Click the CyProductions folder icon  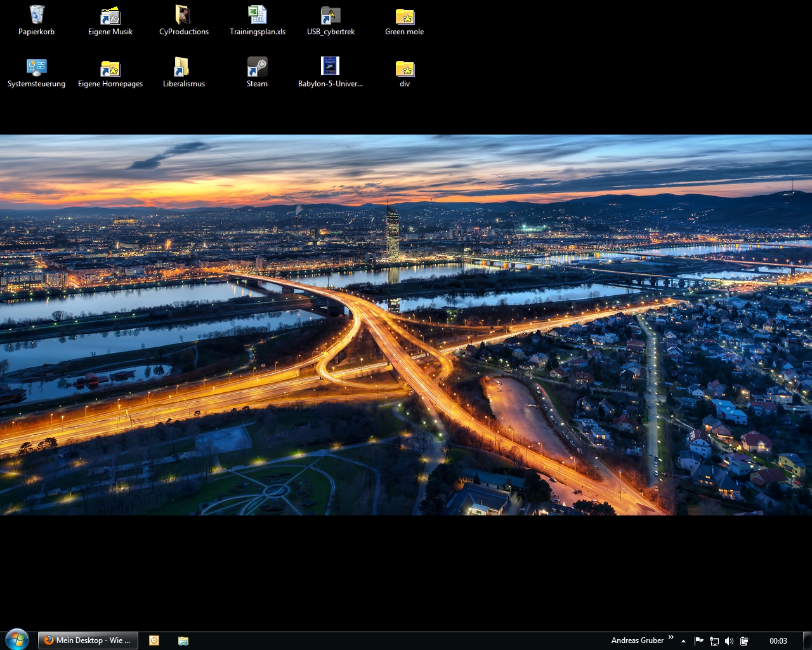(x=183, y=15)
